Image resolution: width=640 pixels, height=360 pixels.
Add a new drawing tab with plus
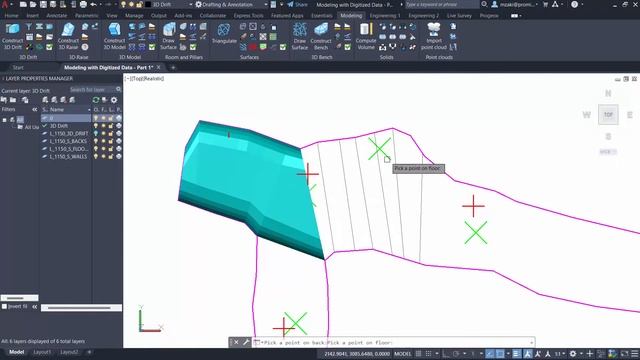[x=173, y=67]
